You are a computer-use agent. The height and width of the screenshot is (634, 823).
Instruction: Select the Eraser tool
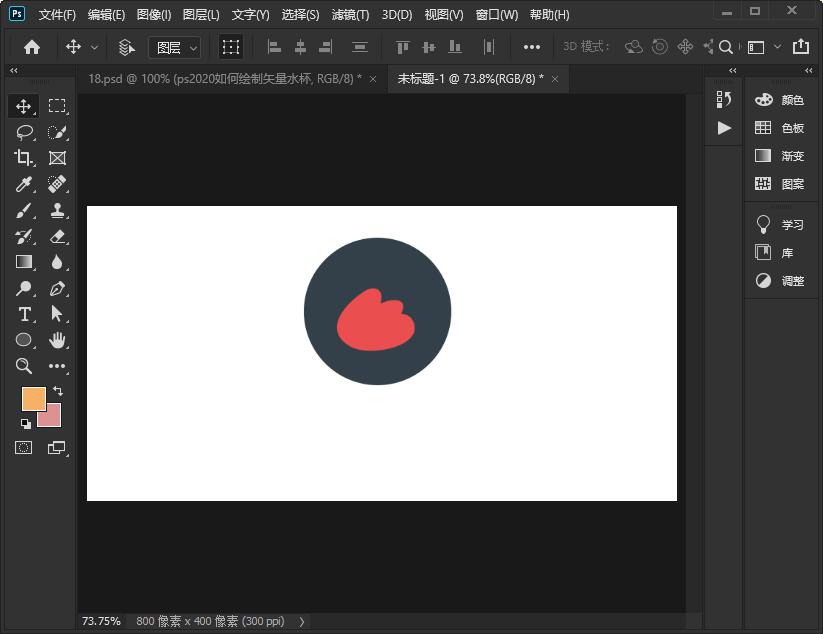(57, 236)
